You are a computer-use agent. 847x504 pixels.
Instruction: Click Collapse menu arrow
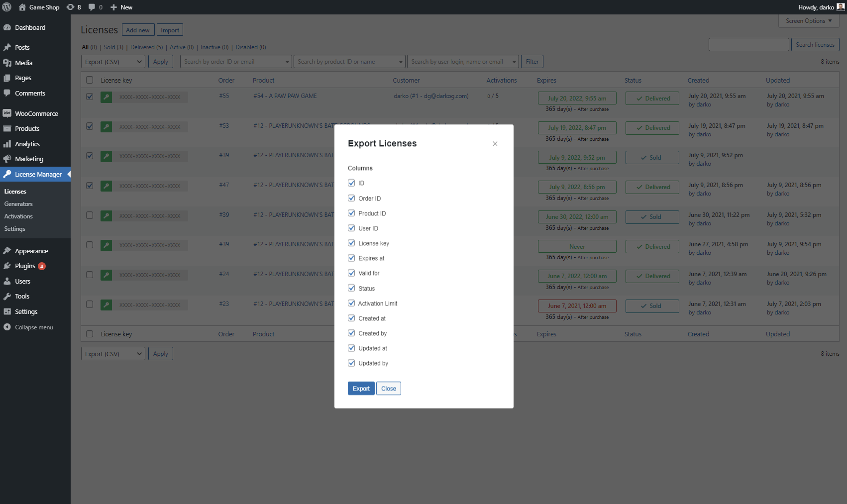[7, 327]
